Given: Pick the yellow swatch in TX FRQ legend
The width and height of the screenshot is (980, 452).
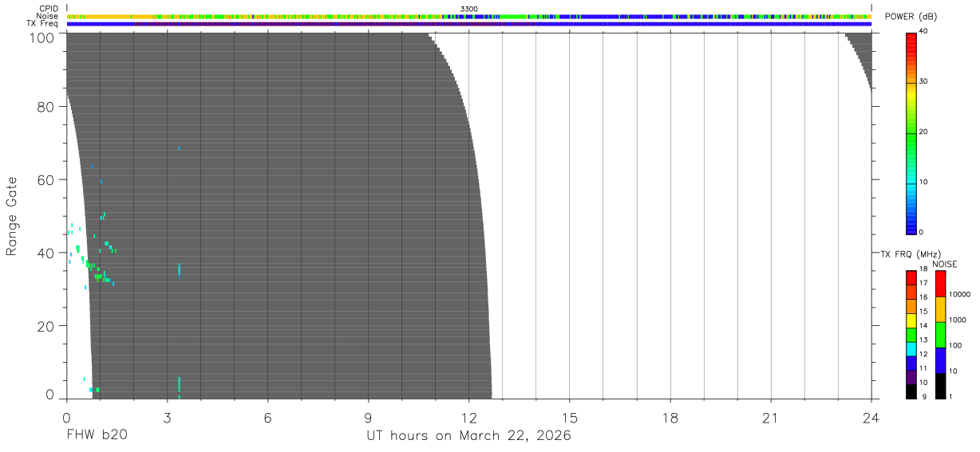Looking at the screenshot, I should 911,320.
